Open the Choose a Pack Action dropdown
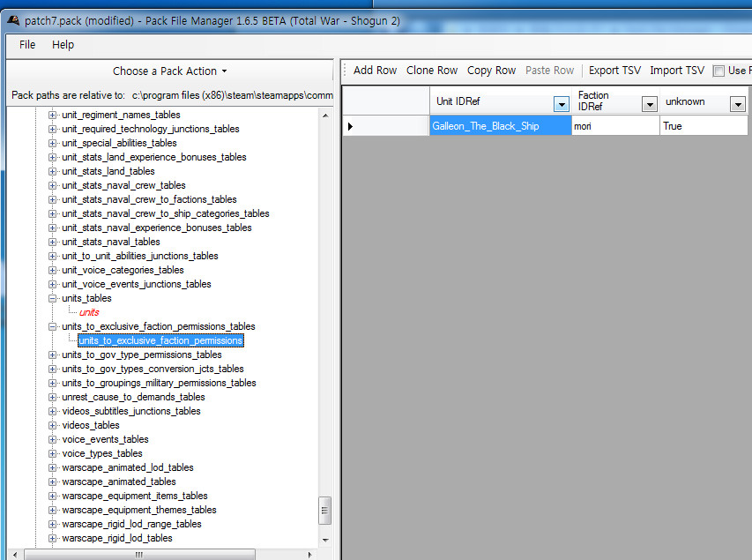The width and height of the screenshot is (752, 560). 170,71
